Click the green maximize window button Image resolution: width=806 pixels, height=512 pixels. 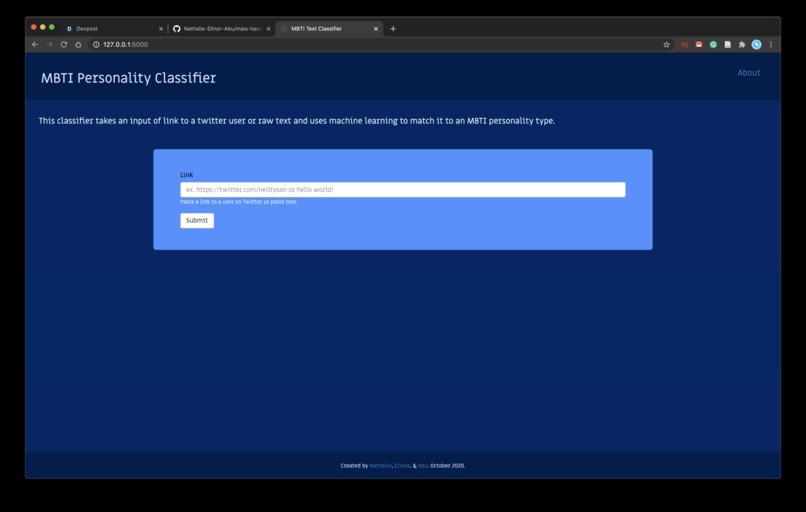[51, 27]
